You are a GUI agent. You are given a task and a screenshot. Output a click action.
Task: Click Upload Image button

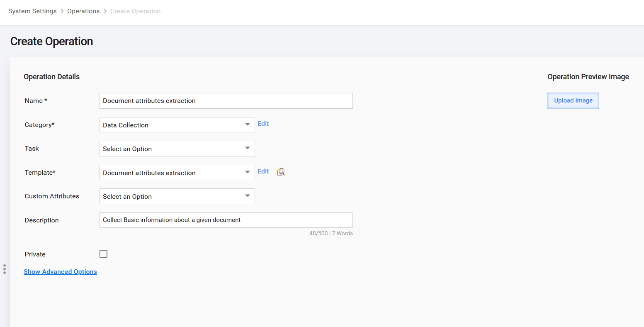pos(573,100)
